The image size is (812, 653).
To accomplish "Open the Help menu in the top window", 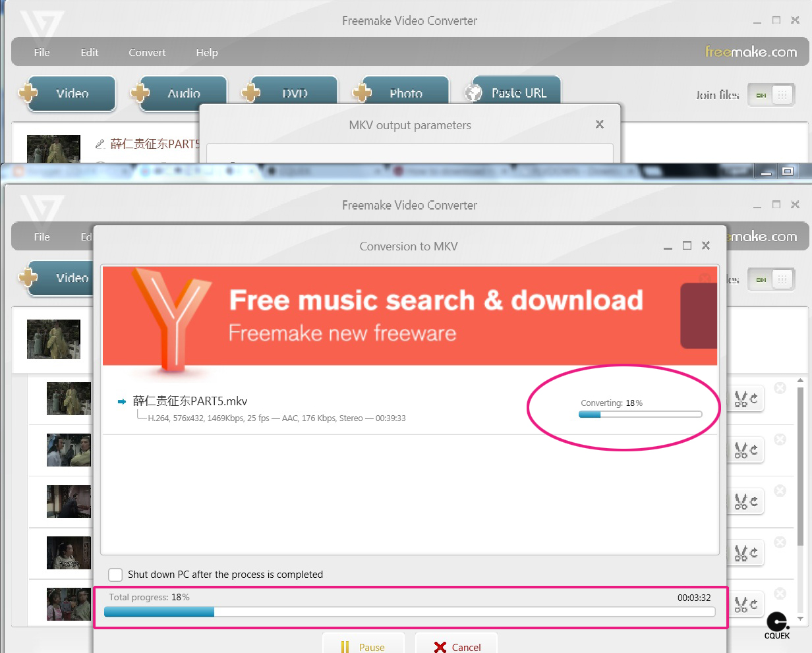I will coord(207,53).
